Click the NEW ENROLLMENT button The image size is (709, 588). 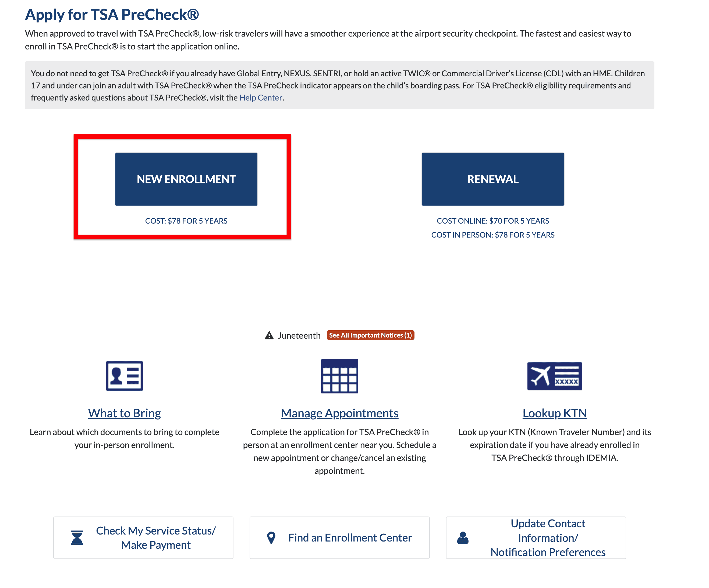point(186,179)
